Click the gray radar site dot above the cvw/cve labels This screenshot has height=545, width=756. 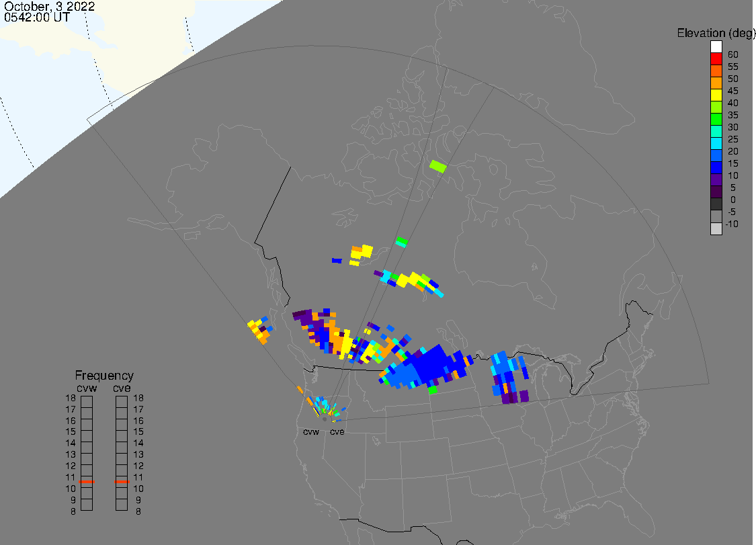[325, 419]
